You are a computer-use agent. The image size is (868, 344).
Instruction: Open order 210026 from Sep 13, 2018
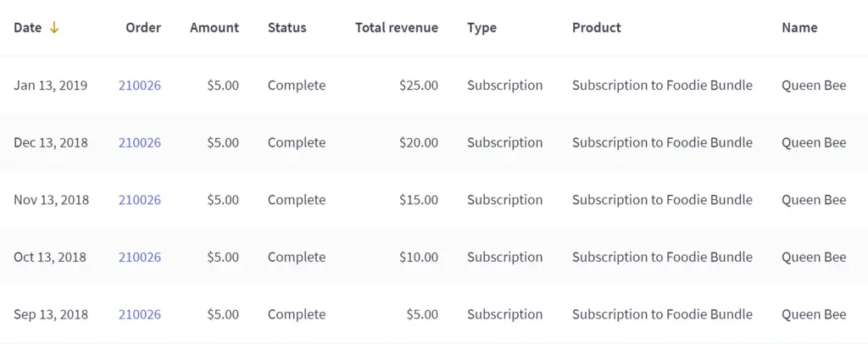coord(140,314)
